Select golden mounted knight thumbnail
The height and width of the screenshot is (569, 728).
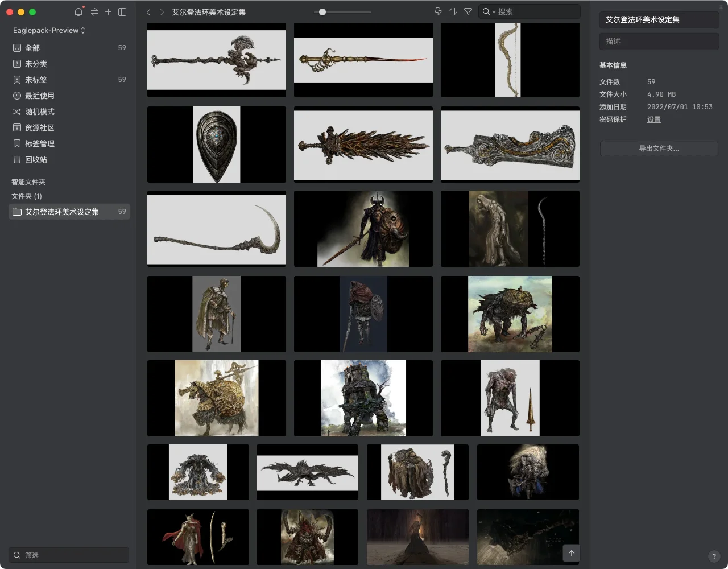pos(217,398)
